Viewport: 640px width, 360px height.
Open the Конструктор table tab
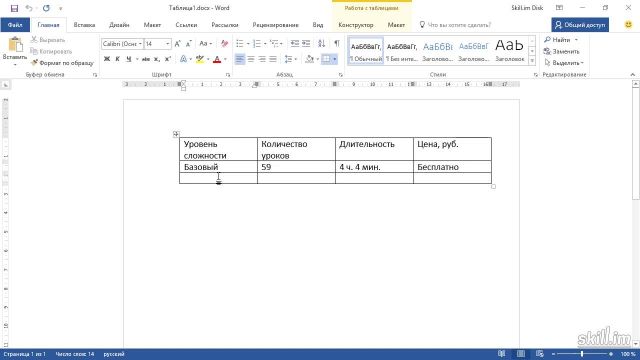click(x=356, y=25)
